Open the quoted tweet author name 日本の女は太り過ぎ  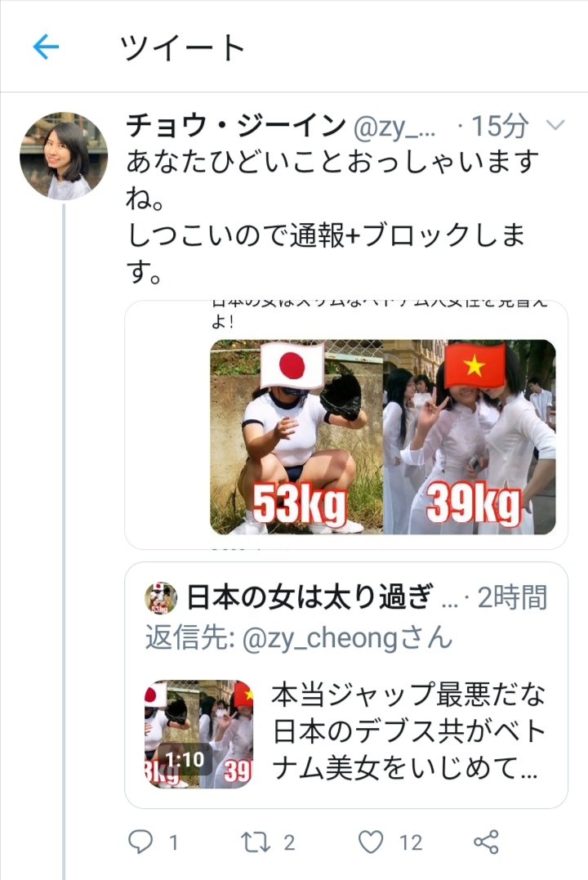(310, 597)
